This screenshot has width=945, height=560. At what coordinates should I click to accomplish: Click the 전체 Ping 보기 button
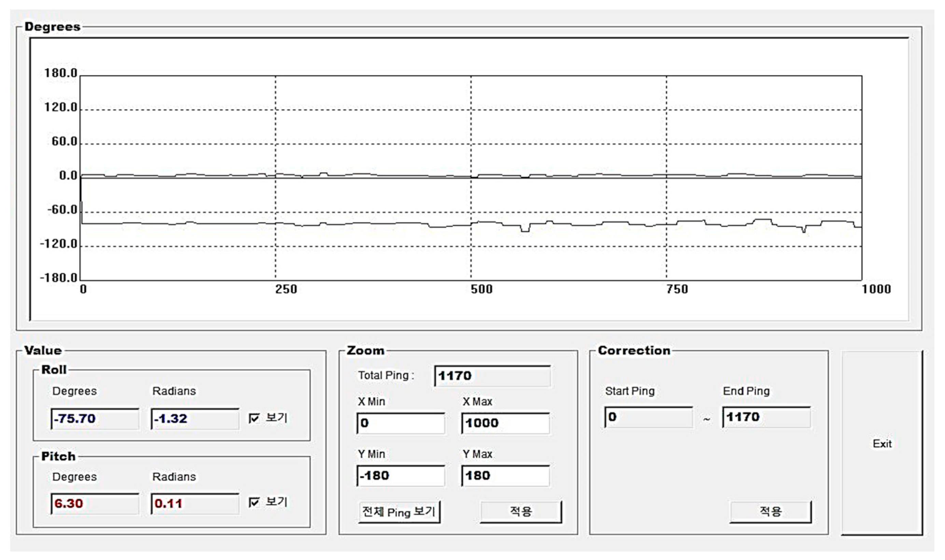(x=399, y=512)
